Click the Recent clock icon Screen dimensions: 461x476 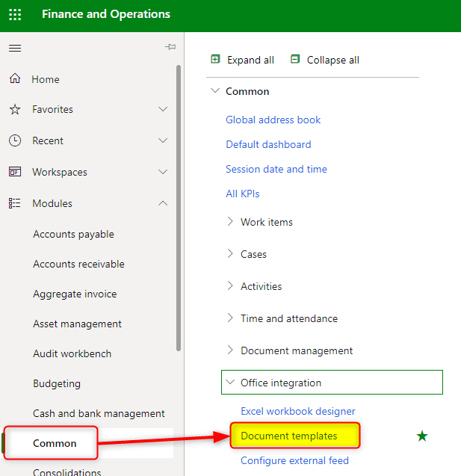[x=15, y=140]
